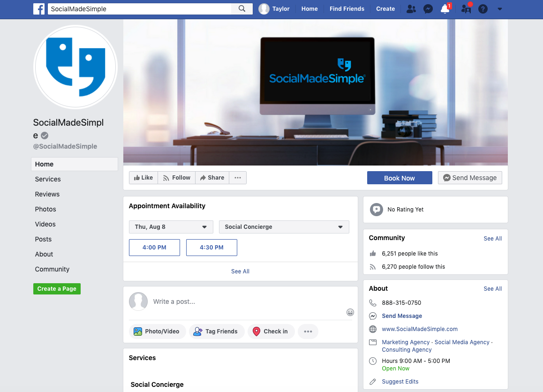Click the Check in post option
This screenshot has height=392, width=543.
271,332
